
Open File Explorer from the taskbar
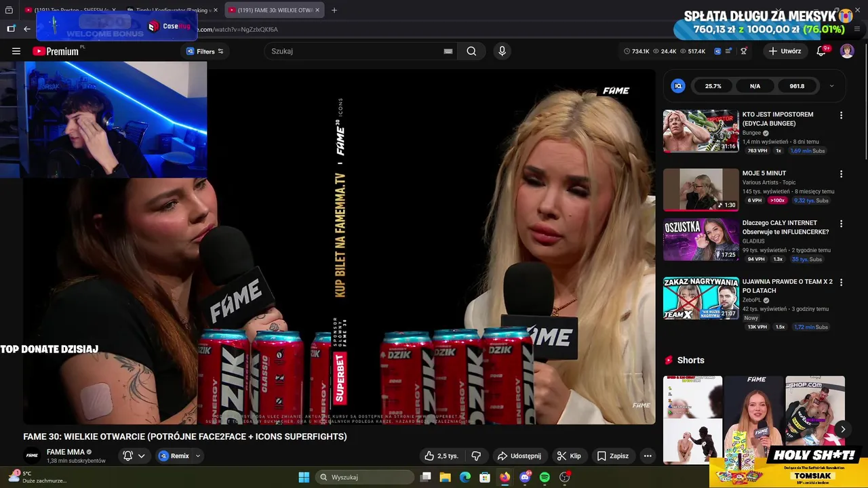(445, 477)
